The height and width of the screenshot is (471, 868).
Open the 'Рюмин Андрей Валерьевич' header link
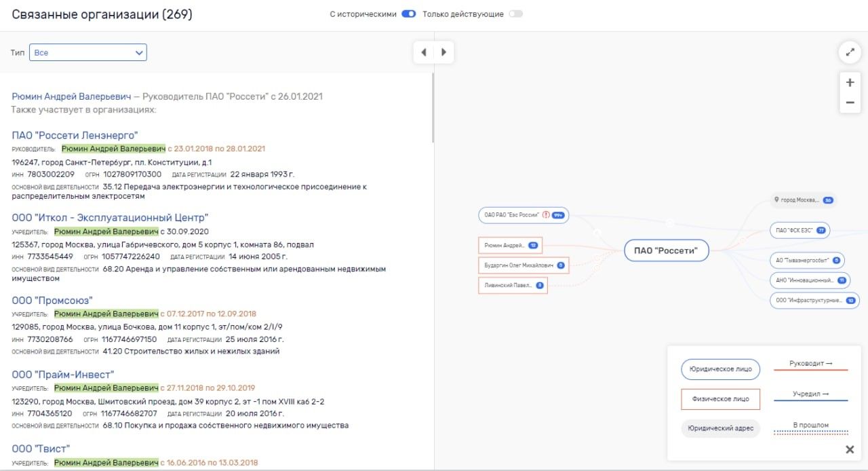click(x=71, y=96)
